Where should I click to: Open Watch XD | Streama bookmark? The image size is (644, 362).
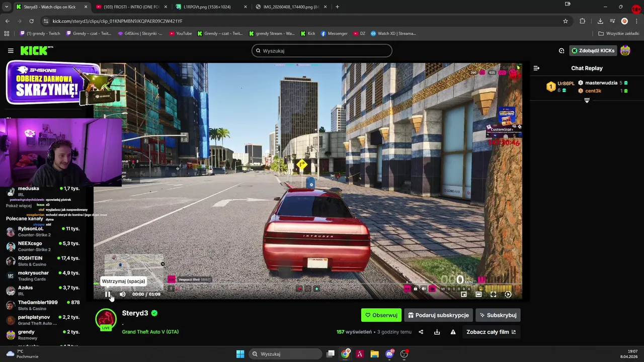point(393,34)
